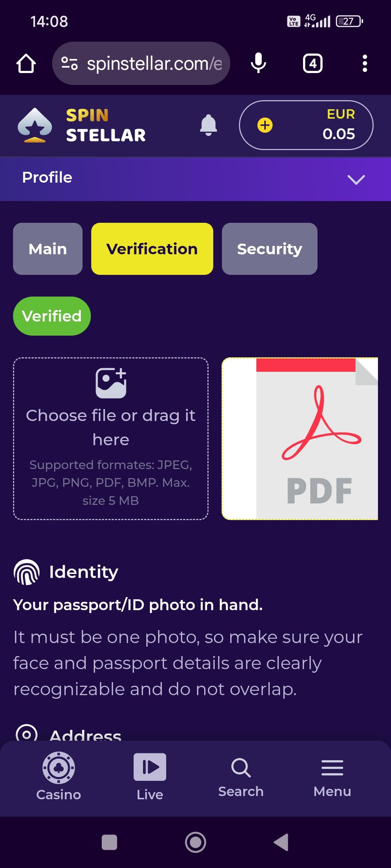
Task: Tap the spinstellar.com address bar
Action: point(141,64)
